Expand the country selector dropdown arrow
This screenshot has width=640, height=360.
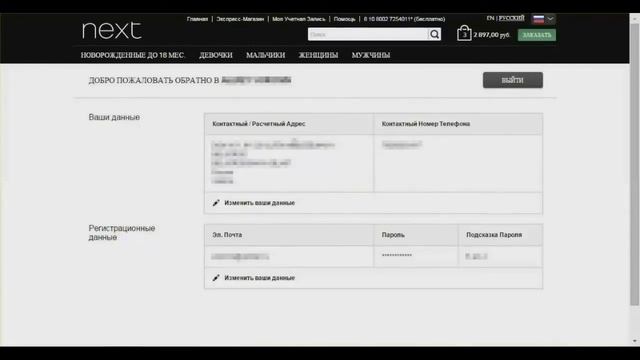[x=550, y=19]
